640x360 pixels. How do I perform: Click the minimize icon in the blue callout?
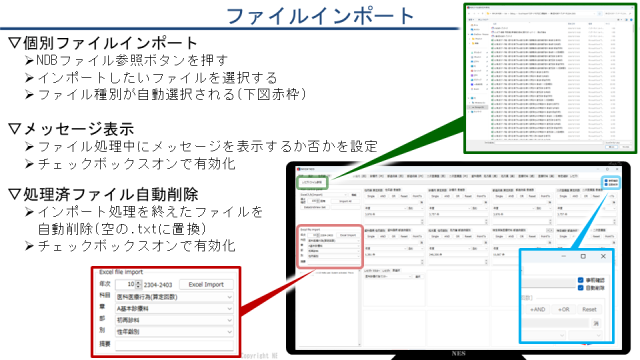pos(564,256)
